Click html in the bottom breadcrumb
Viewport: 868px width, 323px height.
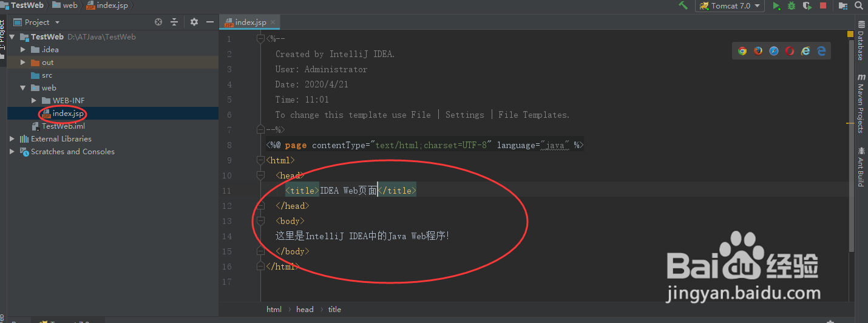[x=274, y=309]
